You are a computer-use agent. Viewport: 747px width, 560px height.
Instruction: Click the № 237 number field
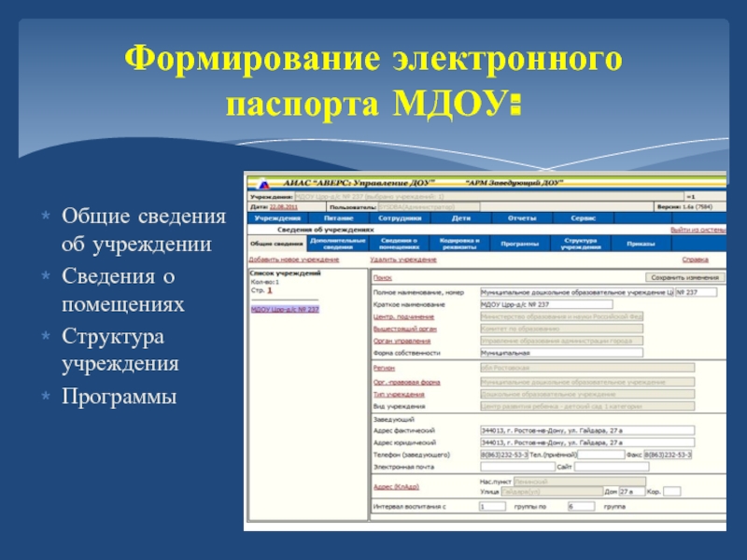pos(696,292)
